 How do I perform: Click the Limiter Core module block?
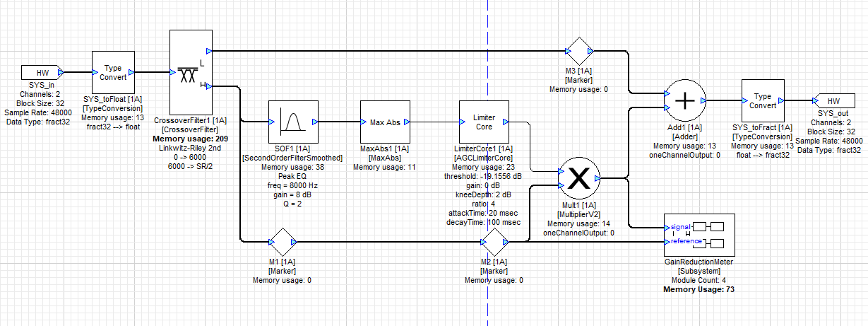tap(483, 122)
